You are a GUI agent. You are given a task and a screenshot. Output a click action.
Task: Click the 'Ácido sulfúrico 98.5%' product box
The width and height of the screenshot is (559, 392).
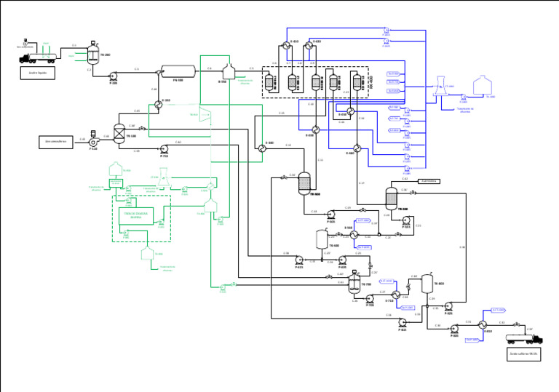[x=524, y=354]
